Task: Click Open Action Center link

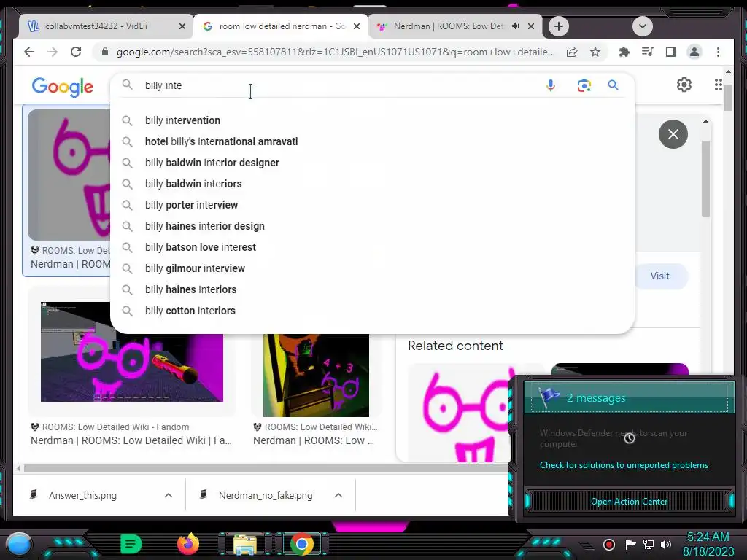Action: (x=629, y=502)
